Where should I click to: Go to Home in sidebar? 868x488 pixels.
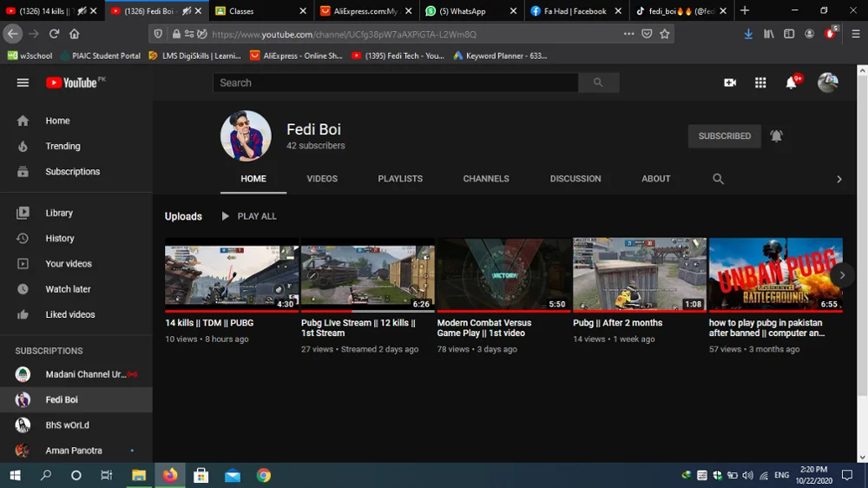(76, 121)
